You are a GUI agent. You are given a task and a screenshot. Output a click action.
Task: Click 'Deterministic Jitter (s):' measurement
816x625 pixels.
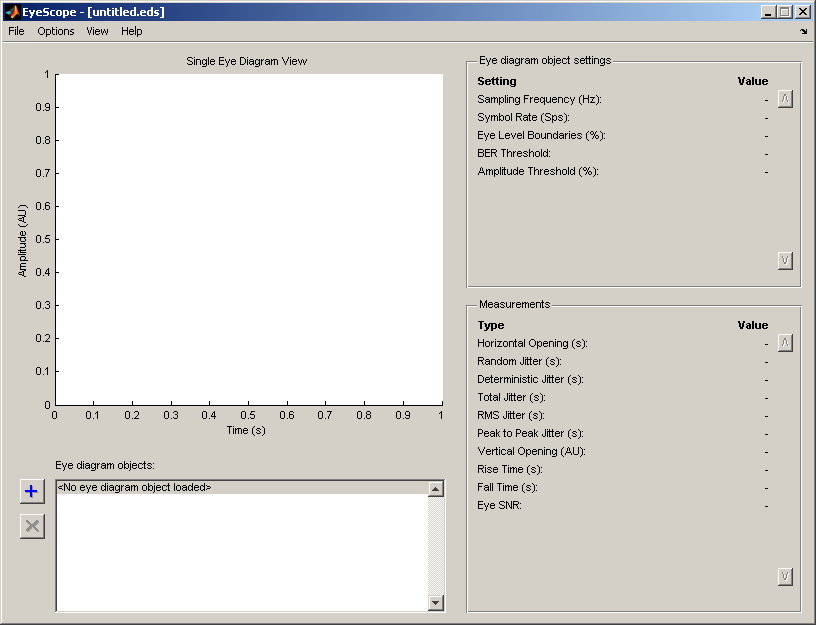click(530, 379)
